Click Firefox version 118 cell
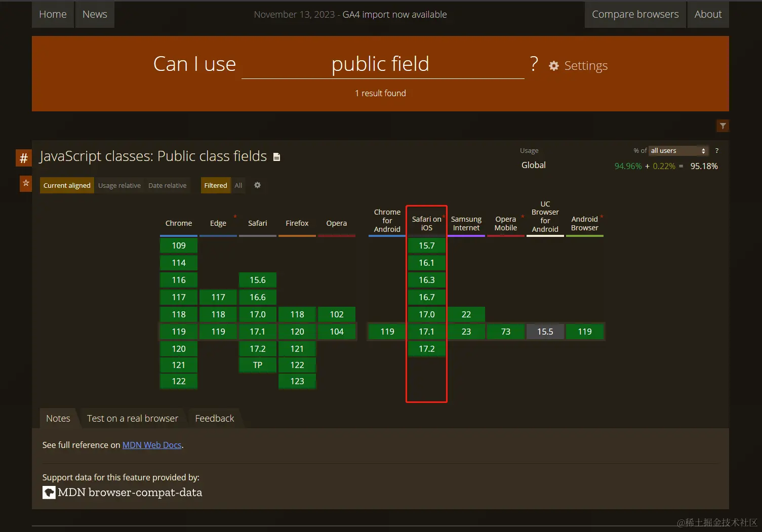The image size is (762, 532). click(x=297, y=314)
